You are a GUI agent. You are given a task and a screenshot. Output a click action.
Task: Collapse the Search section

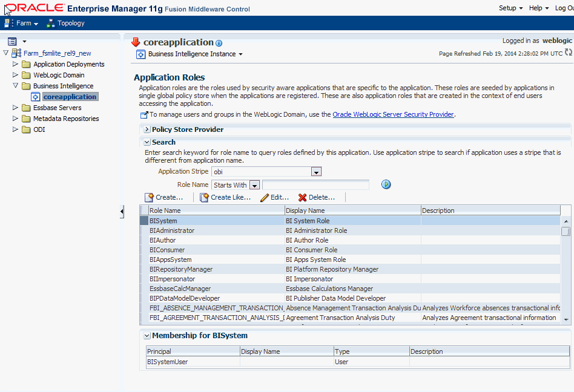click(147, 142)
